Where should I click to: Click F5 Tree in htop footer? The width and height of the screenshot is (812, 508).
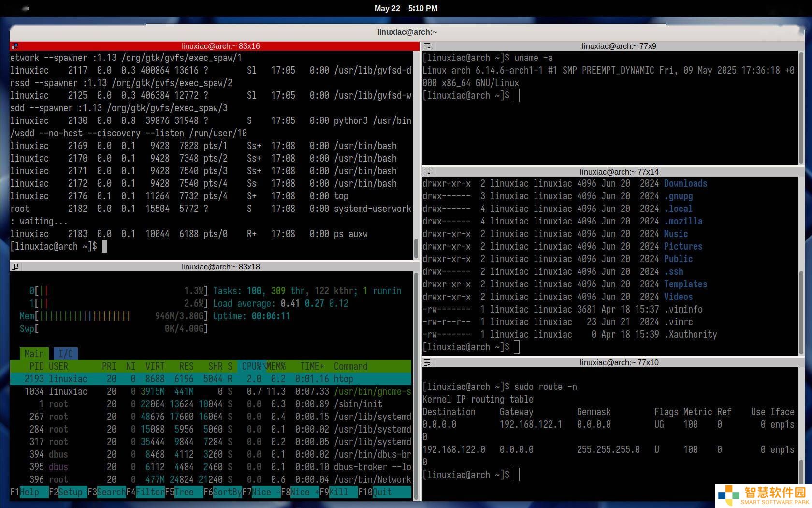pyautogui.click(x=184, y=492)
